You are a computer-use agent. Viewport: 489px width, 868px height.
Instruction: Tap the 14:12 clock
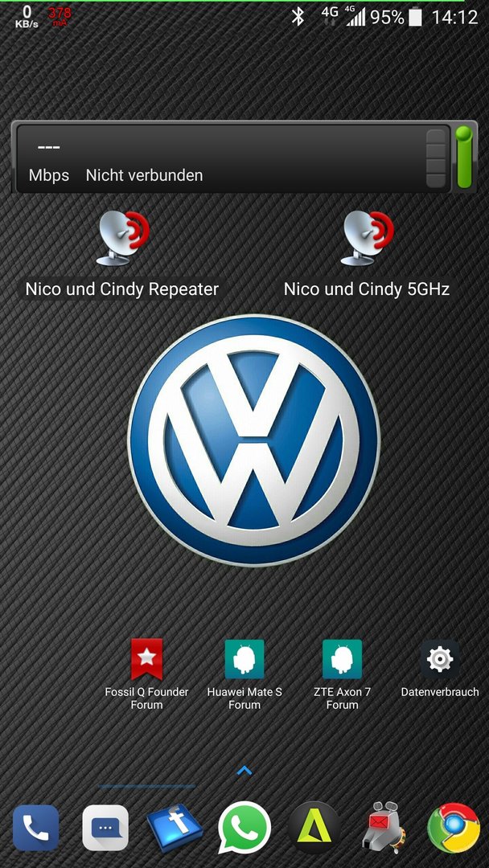pyautogui.click(x=454, y=17)
